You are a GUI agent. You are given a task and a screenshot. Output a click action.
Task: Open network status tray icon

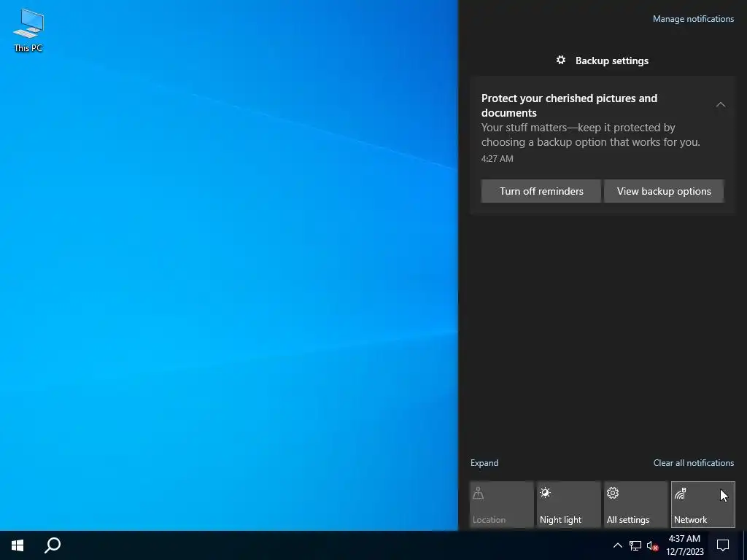pos(635,545)
